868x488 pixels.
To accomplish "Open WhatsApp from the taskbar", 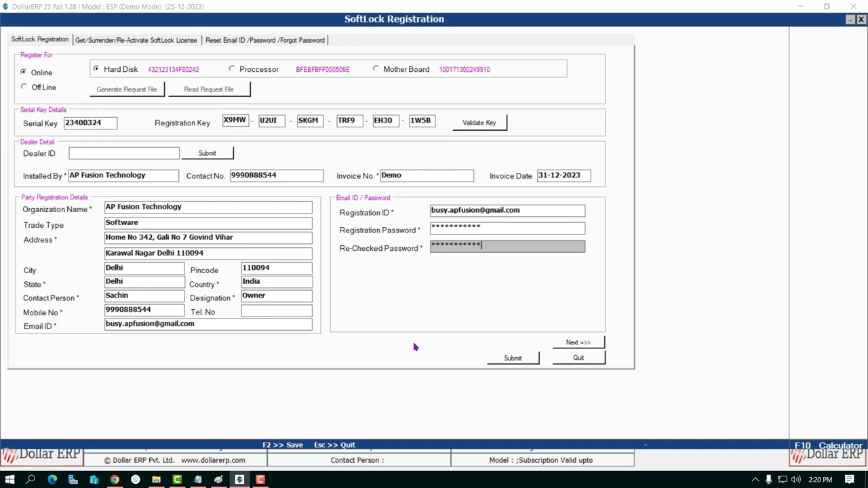I will pyautogui.click(x=136, y=479).
